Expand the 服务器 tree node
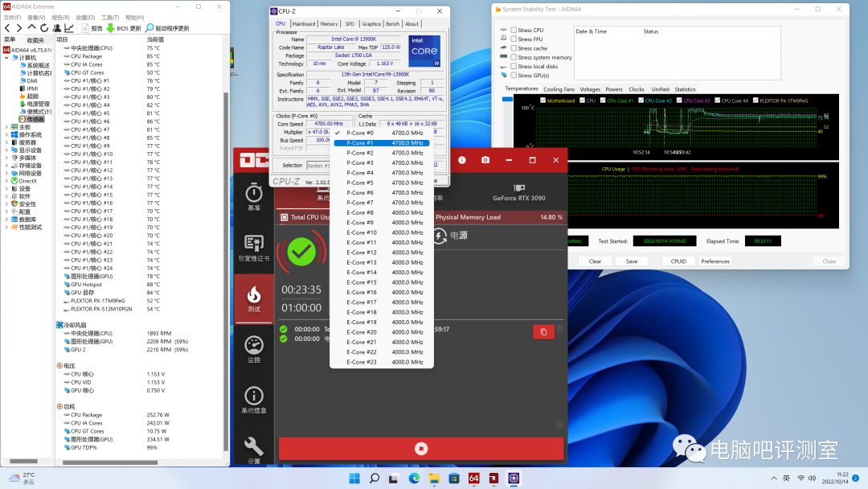Image resolution: width=868 pixels, height=489 pixels. click(6, 142)
